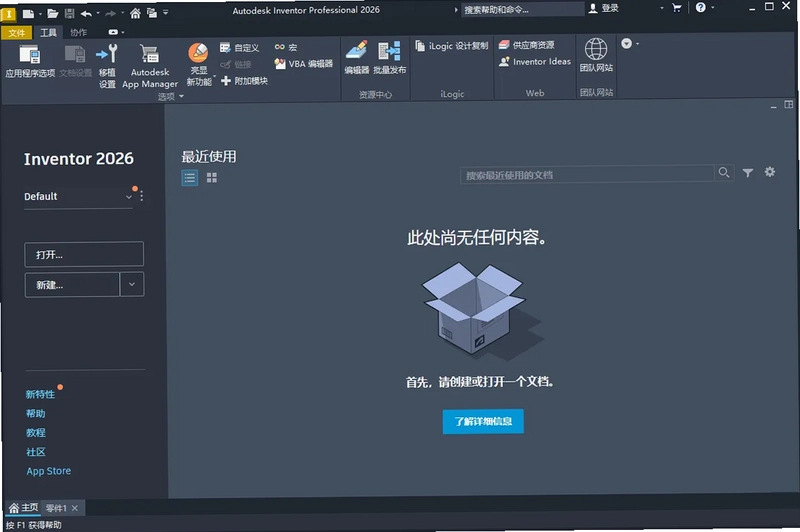Click Undo arrow in quick access toolbar
This screenshot has width=800, height=532.
coord(86,14)
